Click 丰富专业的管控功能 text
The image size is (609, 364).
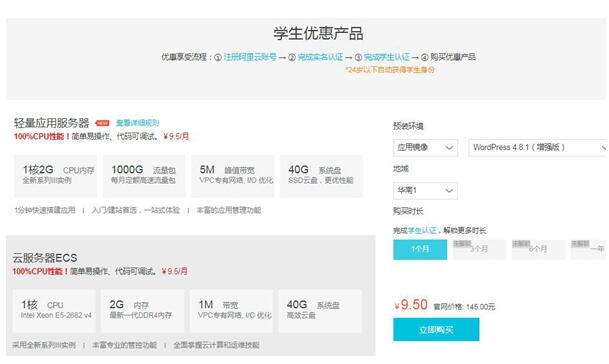click(124, 345)
